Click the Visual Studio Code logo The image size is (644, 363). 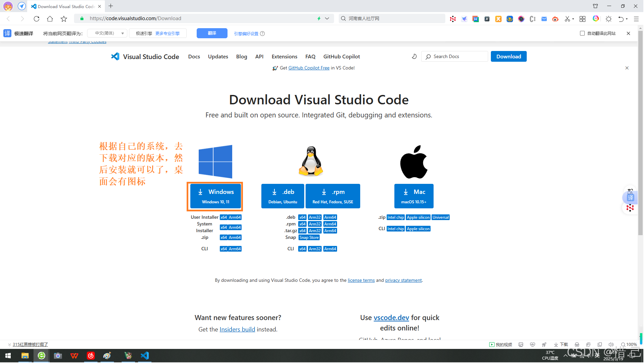115,56
